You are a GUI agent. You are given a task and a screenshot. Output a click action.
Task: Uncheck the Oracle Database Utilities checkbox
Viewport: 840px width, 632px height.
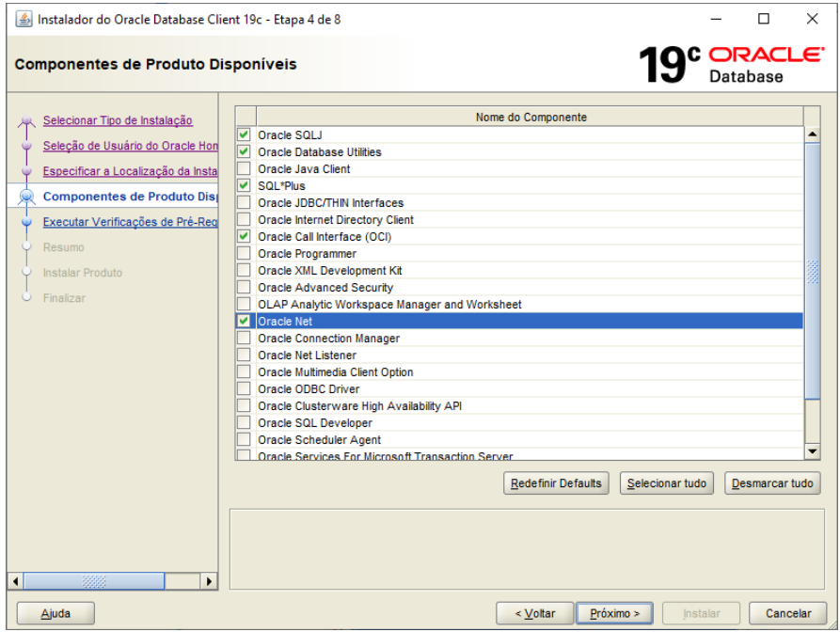(244, 151)
